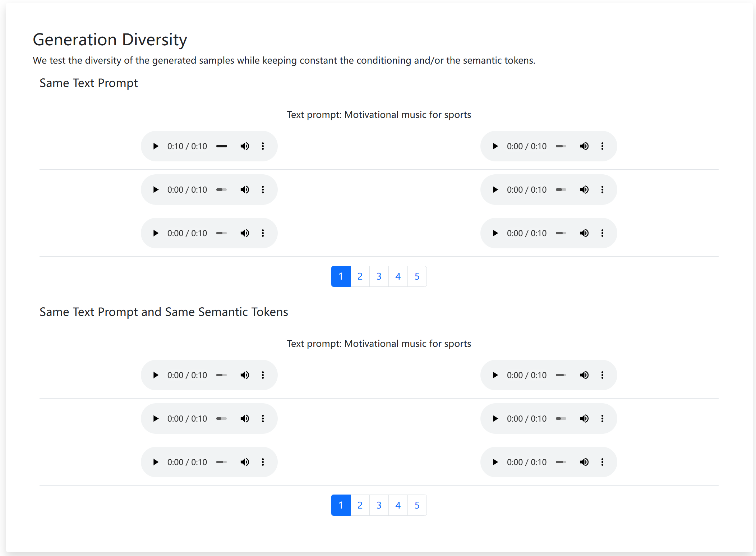Click the volume icon on the third-row left player

coord(245,233)
